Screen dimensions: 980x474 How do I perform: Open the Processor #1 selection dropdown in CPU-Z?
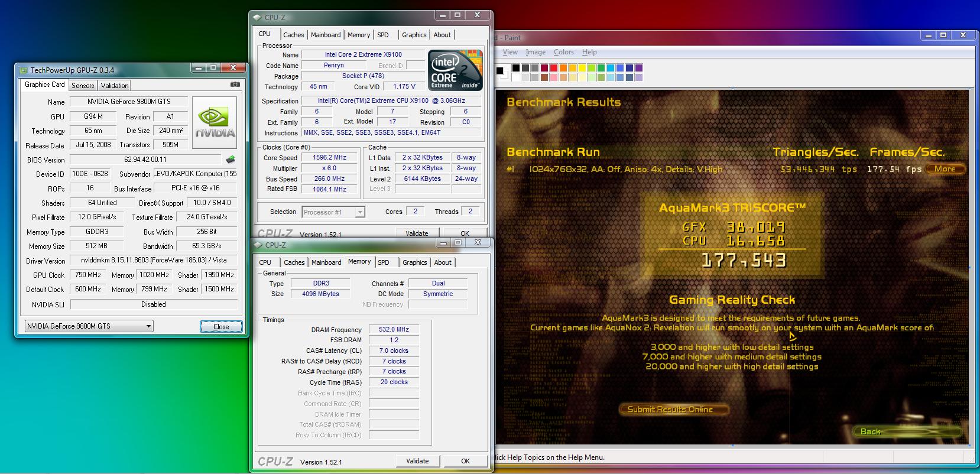(x=333, y=212)
